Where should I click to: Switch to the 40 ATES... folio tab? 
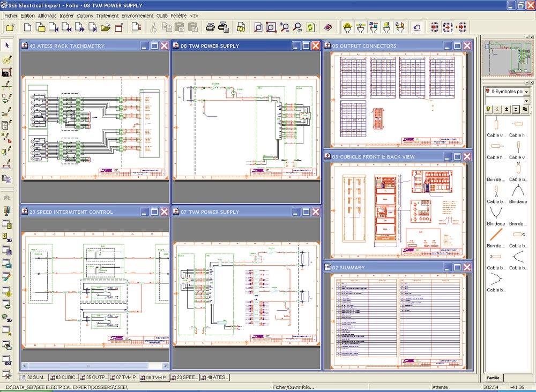(214, 378)
